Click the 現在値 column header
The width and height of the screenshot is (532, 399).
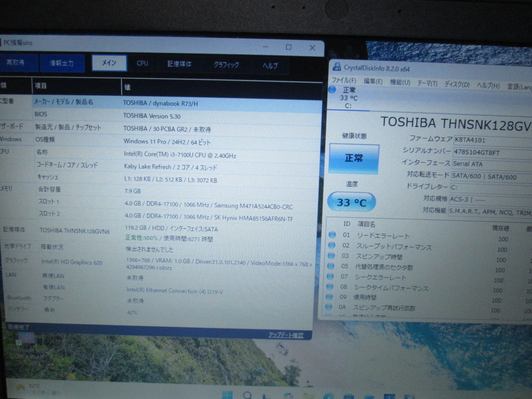pos(501,228)
